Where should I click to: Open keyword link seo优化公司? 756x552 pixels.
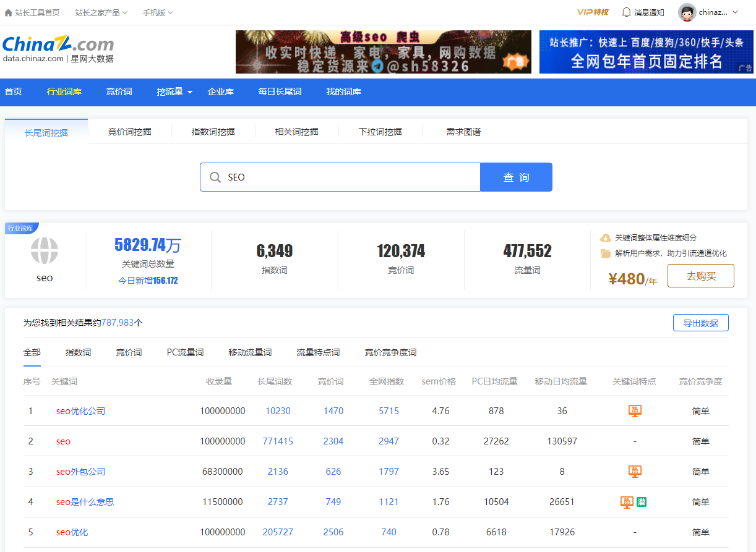80,411
